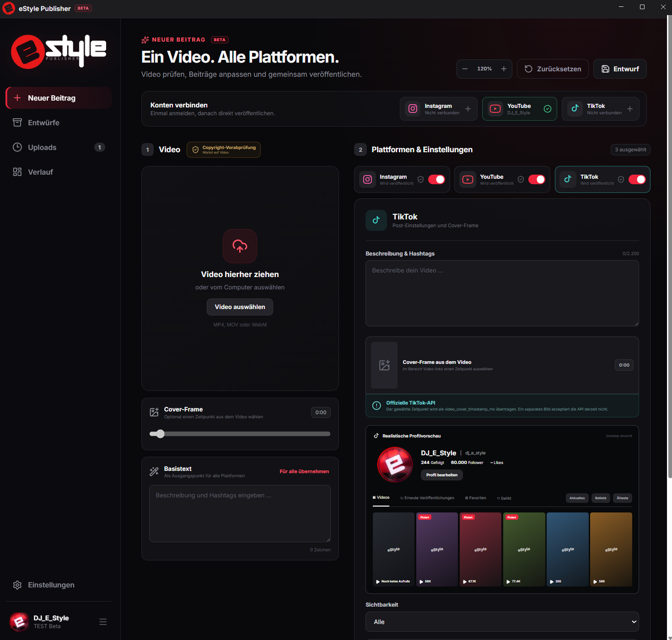Click the Video auswählen button

(240, 307)
